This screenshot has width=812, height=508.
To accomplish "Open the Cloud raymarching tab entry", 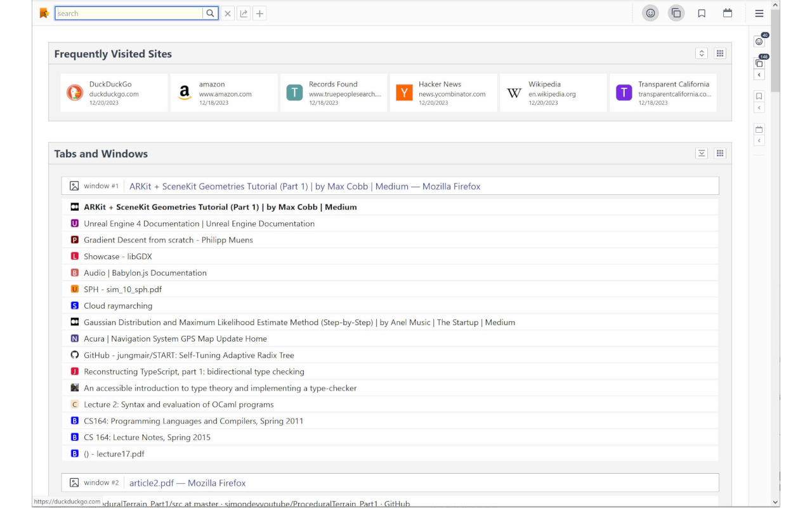I will [x=118, y=305].
